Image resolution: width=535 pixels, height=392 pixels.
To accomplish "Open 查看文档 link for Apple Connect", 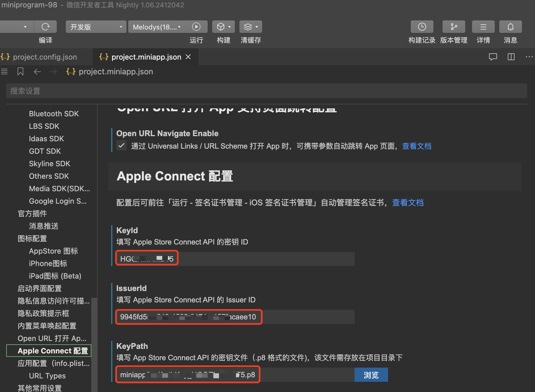I will pos(408,203).
